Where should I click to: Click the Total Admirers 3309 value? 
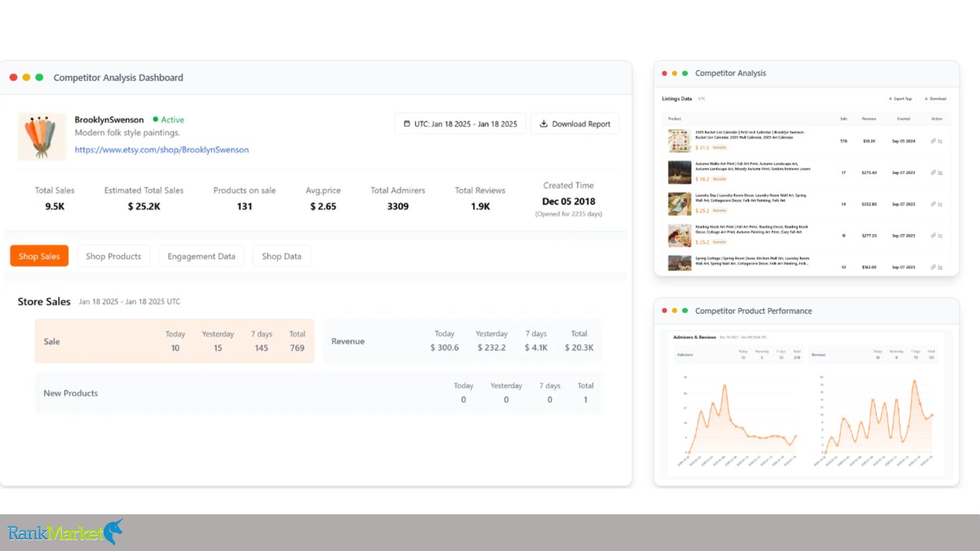pyautogui.click(x=397, y=207)
